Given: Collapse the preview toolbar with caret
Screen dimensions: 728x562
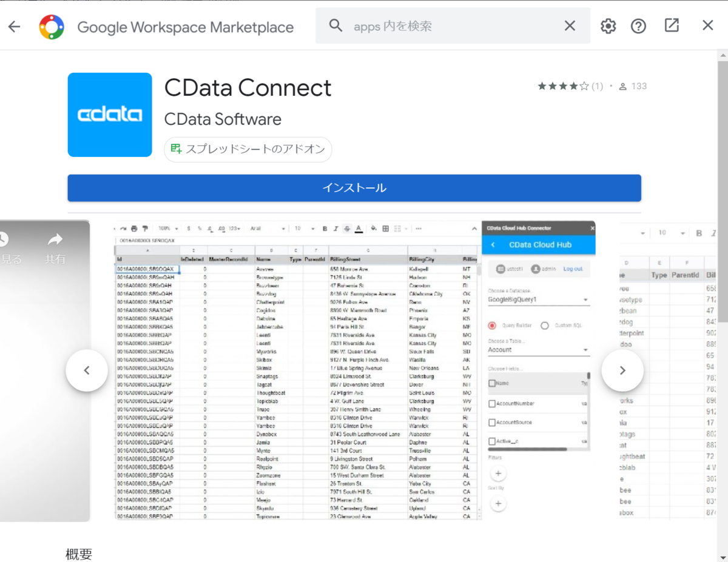Looking at the screenshot, I should [474, 229].
